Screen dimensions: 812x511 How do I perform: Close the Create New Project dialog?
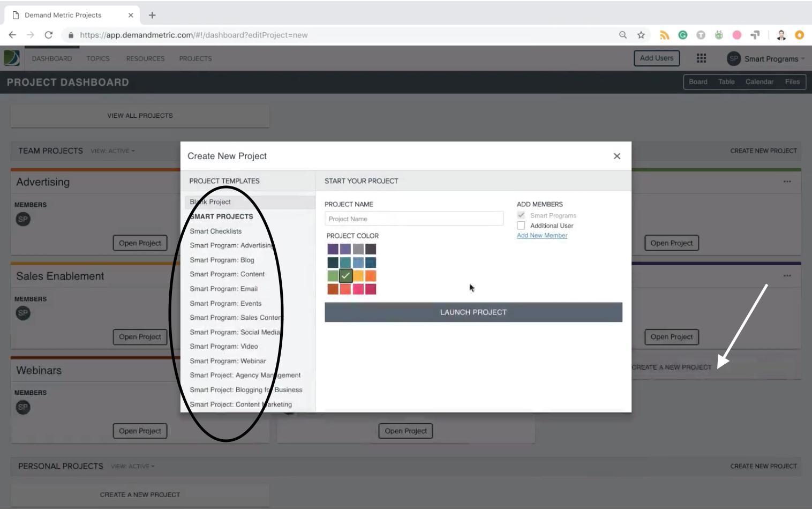pos(617,156)
